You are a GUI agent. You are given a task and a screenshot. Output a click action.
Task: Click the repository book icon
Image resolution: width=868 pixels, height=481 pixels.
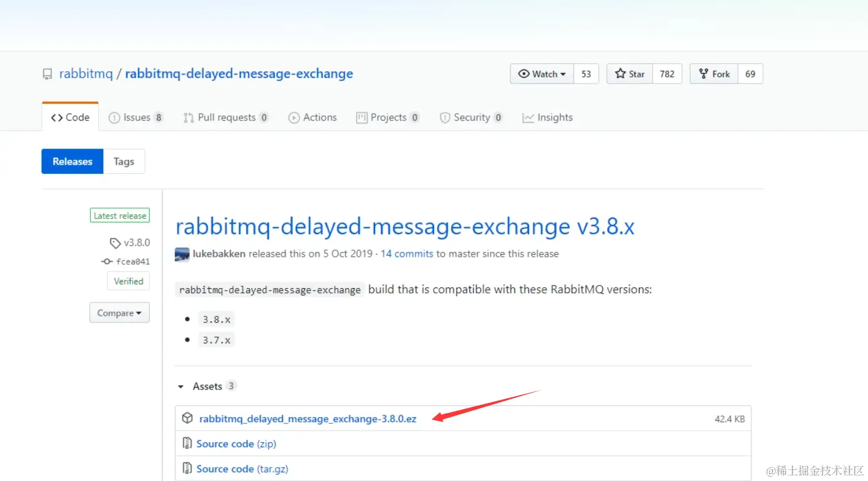pyautogui.click(x=47, y=74)
